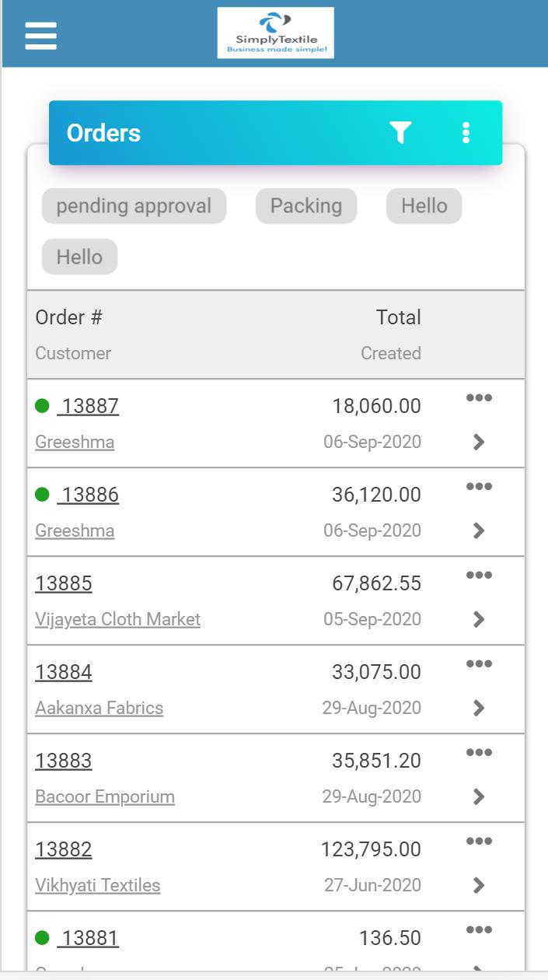This screenshot has width=548, height=980.
Task: Click the SimplyTextile logo
Action: (x=276, y=33)
